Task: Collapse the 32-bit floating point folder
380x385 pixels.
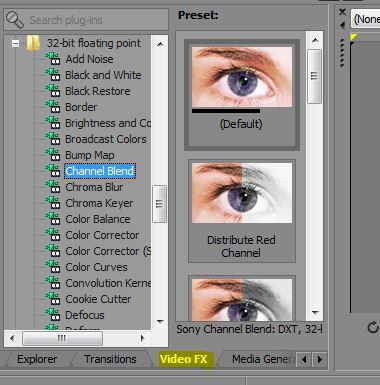Action: (x=15, y=43)
